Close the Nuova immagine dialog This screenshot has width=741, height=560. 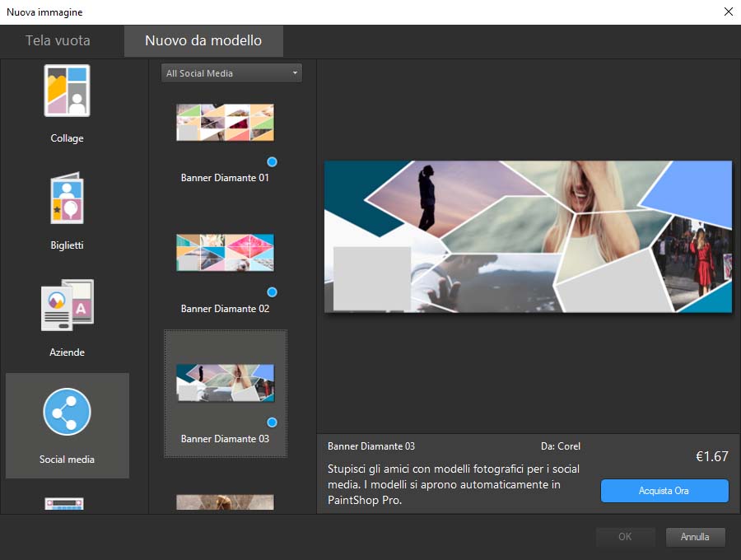click(x=727, y=12)
